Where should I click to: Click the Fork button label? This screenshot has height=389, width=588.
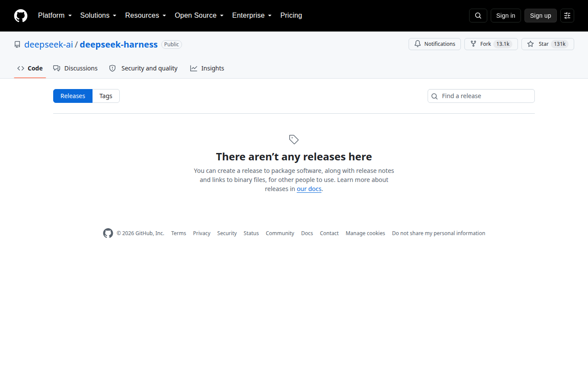(x=486, y=44)
